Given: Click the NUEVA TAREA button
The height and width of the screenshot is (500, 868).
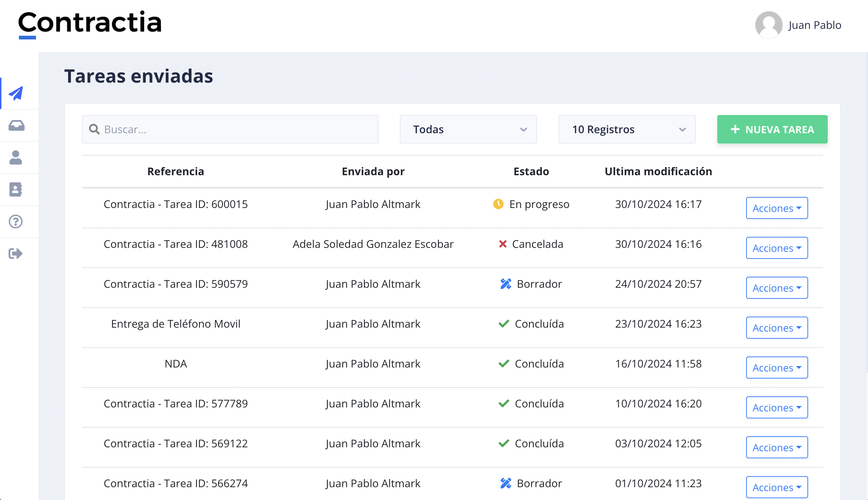Looking at the screenshot, I should [772, 129].
